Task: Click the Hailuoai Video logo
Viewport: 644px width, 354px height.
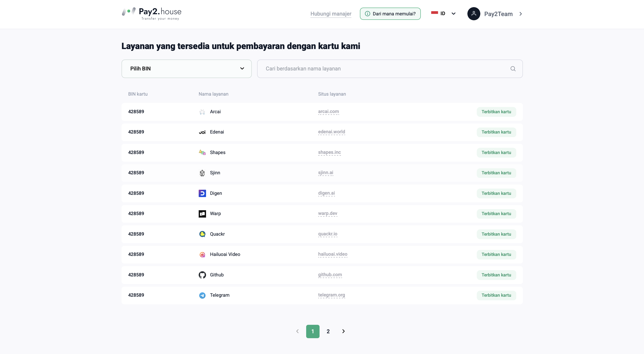Action: 202,255
